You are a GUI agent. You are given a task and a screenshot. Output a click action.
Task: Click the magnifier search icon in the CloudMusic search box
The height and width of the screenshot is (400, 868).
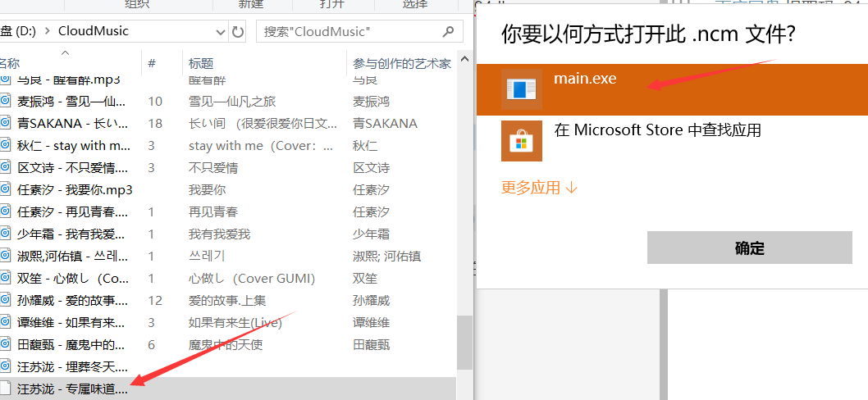point(449,31)
